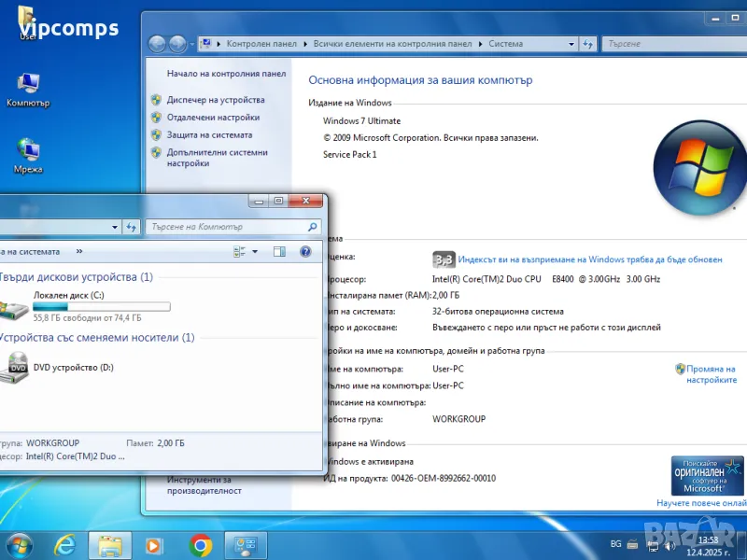Click the Google Chrome taskbar icon
This screenshot has width=747, height=560.
(x=201, y=544)
